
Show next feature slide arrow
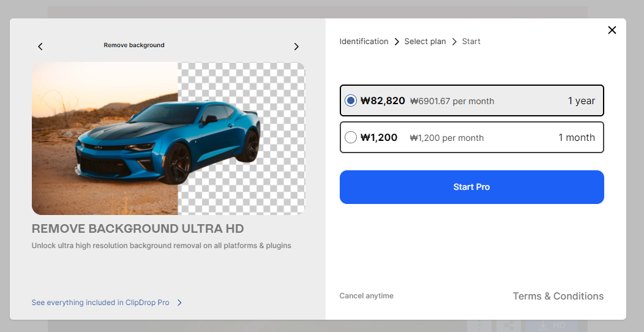pyautogui.click(x=296, y=47)
